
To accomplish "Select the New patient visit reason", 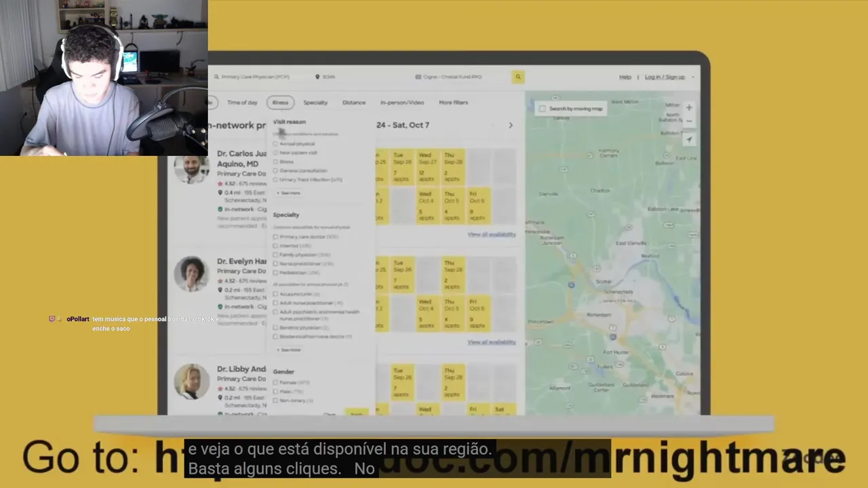I will [x=275, y=152].
